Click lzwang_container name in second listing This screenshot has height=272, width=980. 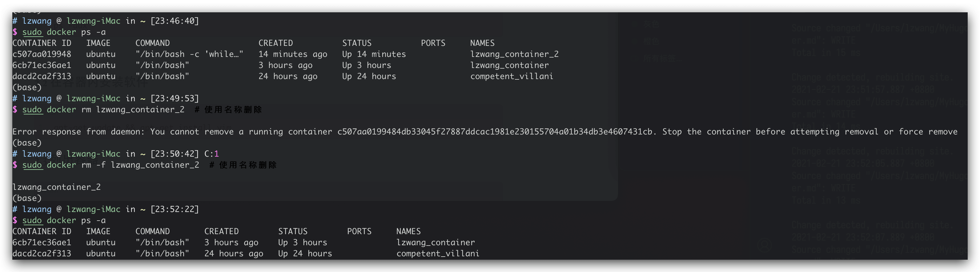point(436,242)
